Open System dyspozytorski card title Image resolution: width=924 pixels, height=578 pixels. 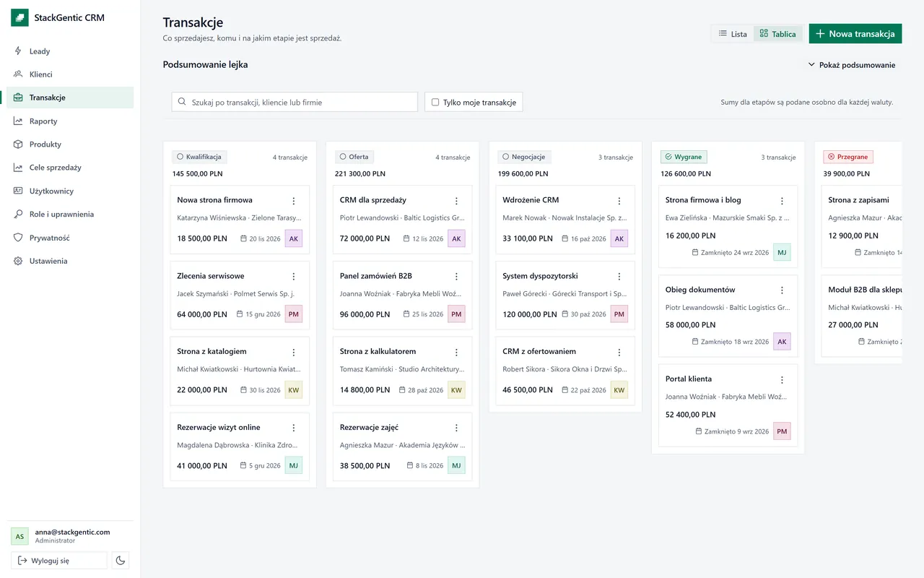pos(540,276)
